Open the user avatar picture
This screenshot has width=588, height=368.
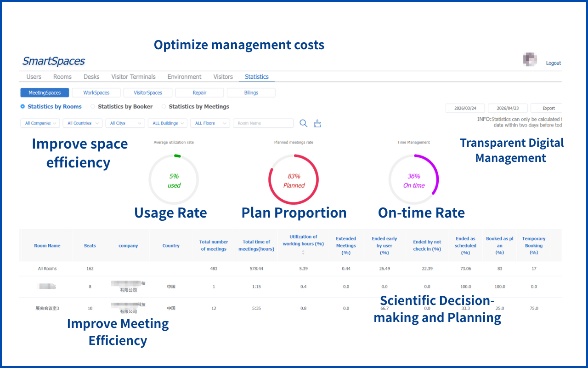pyautogui.click(x=530, y=59)
